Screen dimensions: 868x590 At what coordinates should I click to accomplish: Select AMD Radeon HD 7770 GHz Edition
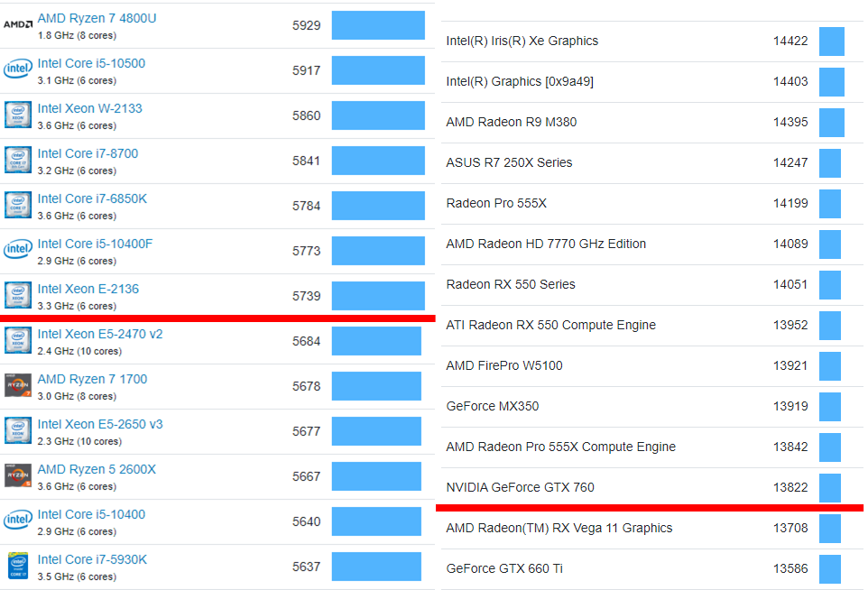(546, 244)
